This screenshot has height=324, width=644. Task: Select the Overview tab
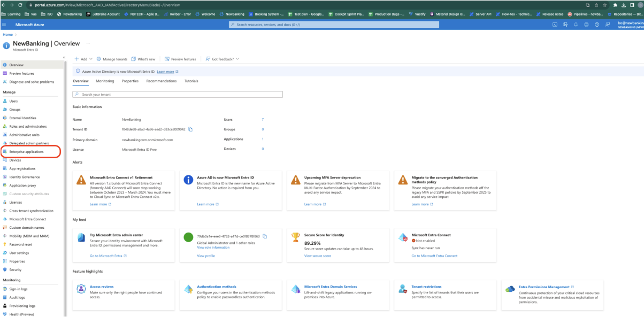[81, 81]
